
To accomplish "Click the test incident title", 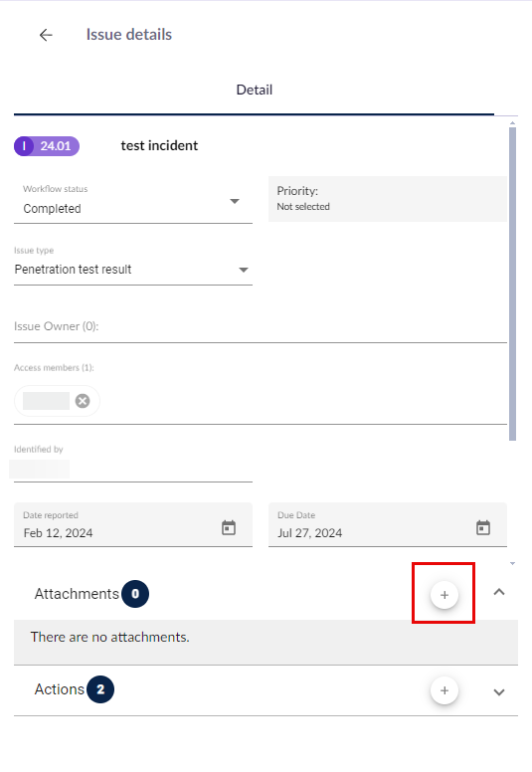I will click(159, 145).
